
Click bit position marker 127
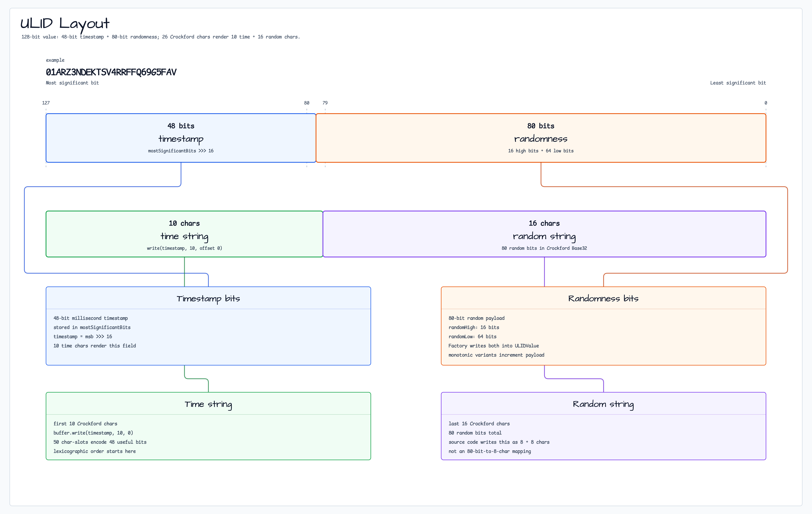tap(46, 103)
